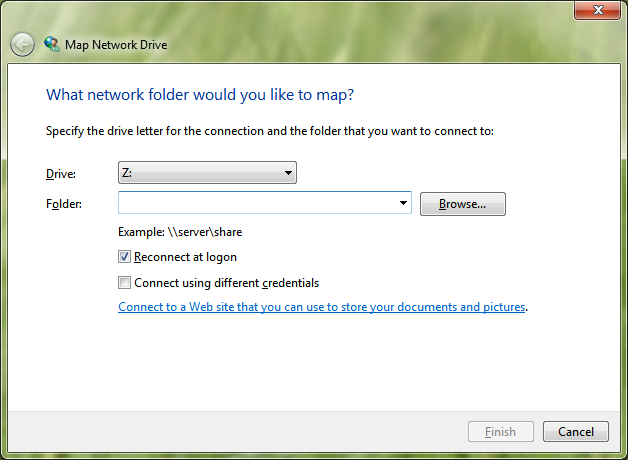
Task: Cancel the Map Network Drive dialog
Action: [576, 432]
